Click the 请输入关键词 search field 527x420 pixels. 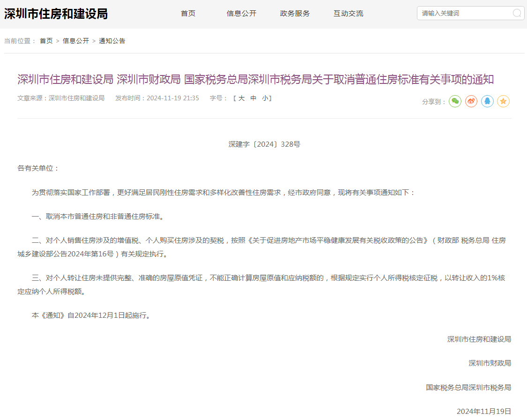[464, 13]
